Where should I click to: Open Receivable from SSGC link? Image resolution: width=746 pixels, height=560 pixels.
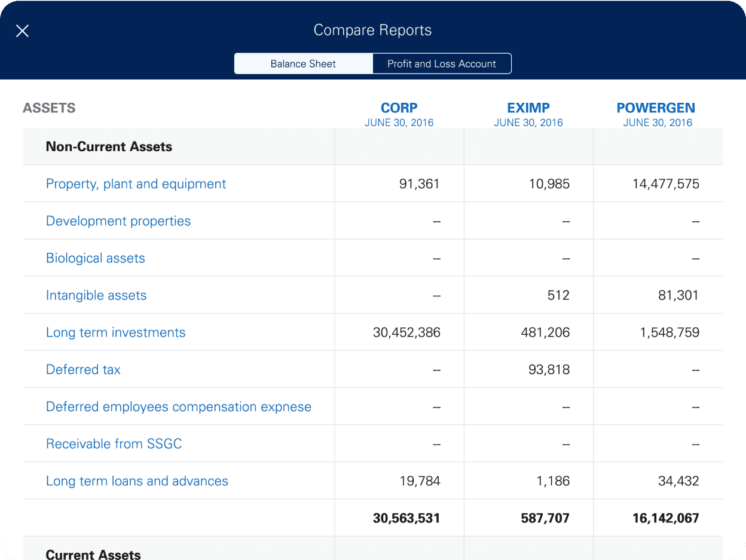click(114, 443)
